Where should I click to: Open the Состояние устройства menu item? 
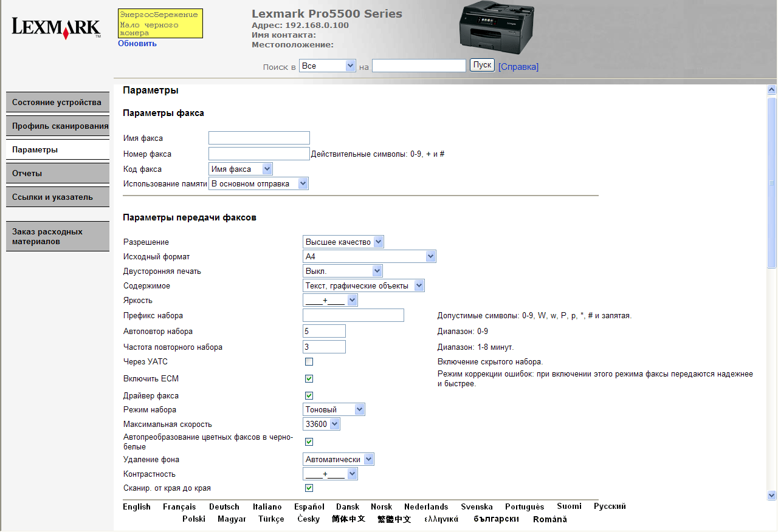point(58,103)
